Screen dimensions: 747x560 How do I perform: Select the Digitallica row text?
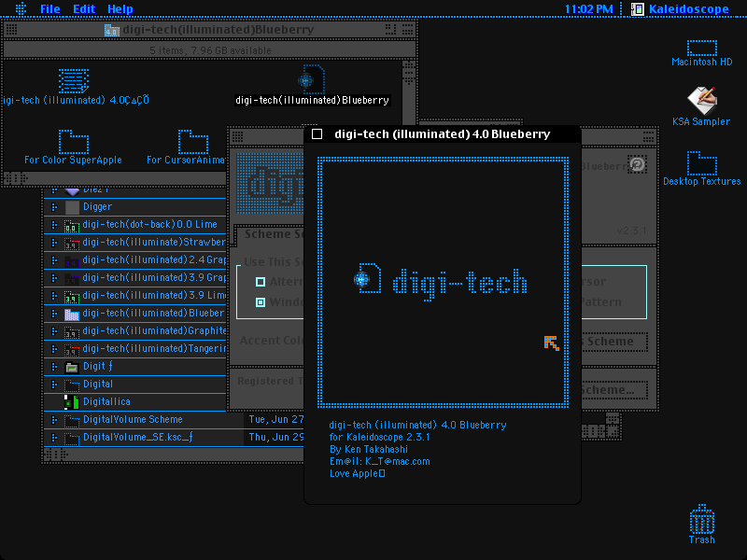pyautogui.click(x=106, y=402)
